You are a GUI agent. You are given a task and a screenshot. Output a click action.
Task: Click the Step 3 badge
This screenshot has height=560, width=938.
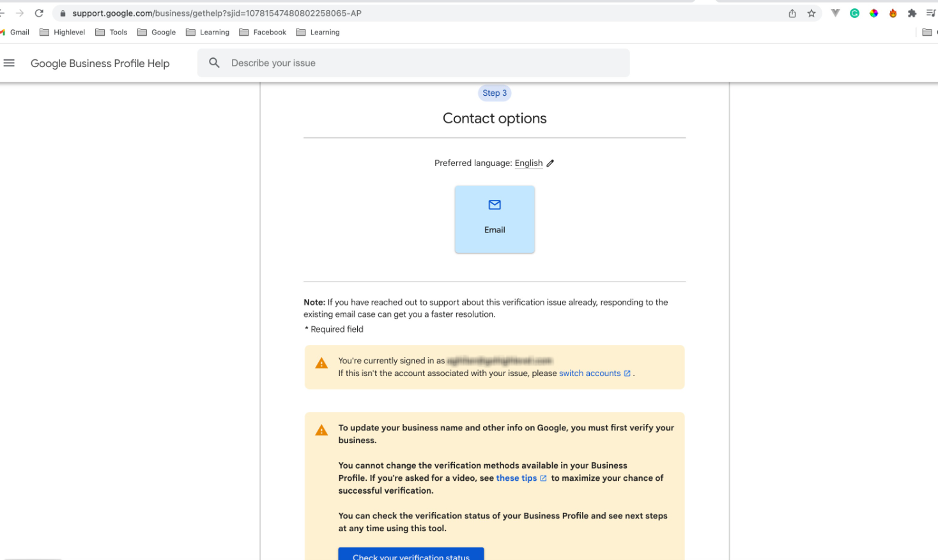point(495,93)
